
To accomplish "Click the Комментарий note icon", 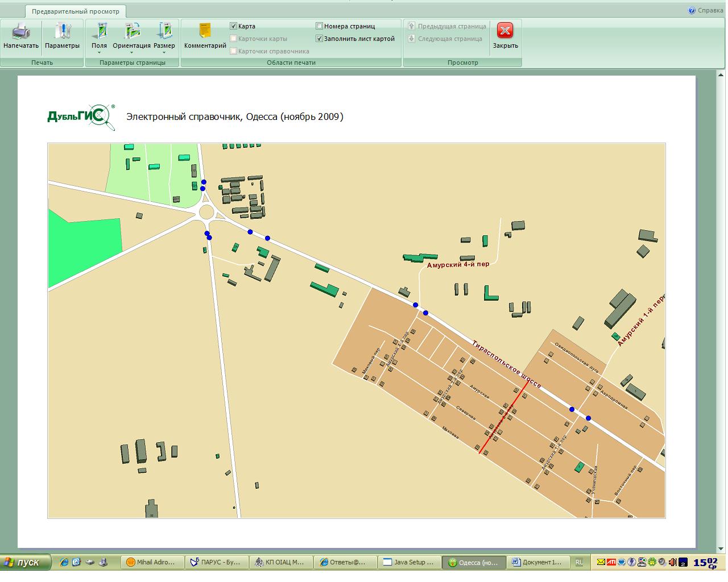I will [205, 32].
